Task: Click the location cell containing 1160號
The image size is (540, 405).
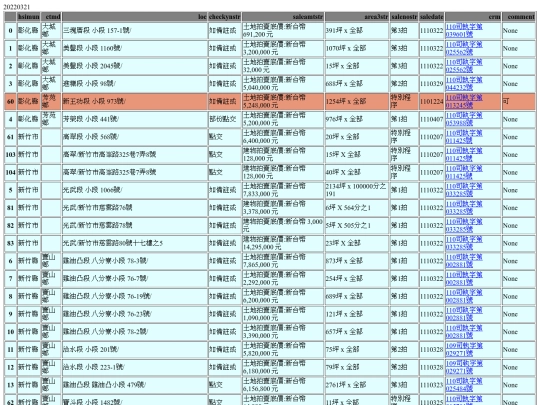Action: point(135,48)
